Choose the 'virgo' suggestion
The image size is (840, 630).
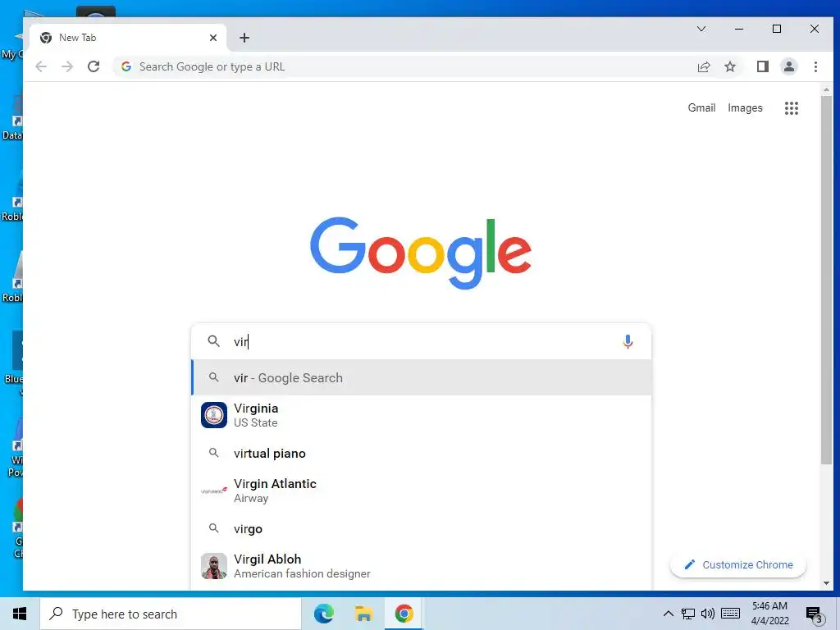point(422,529)
